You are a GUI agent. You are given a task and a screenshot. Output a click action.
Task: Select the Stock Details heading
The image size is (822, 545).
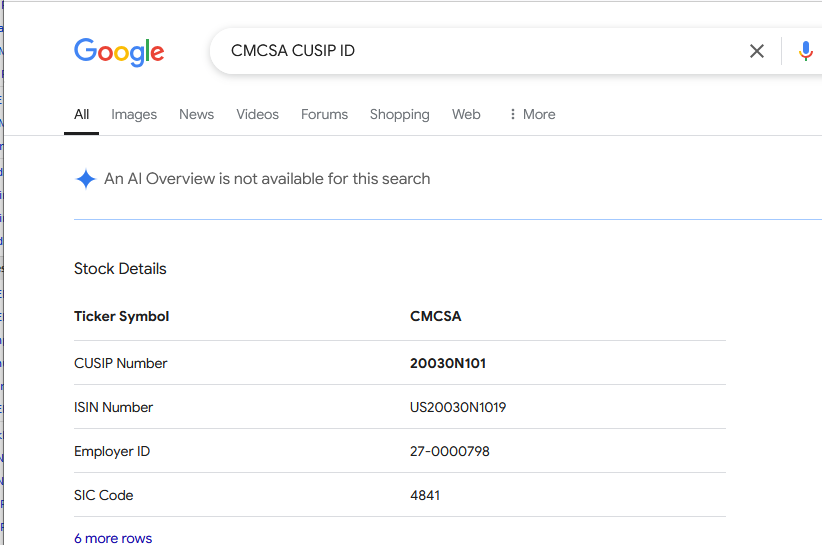(x=120, y=269)
